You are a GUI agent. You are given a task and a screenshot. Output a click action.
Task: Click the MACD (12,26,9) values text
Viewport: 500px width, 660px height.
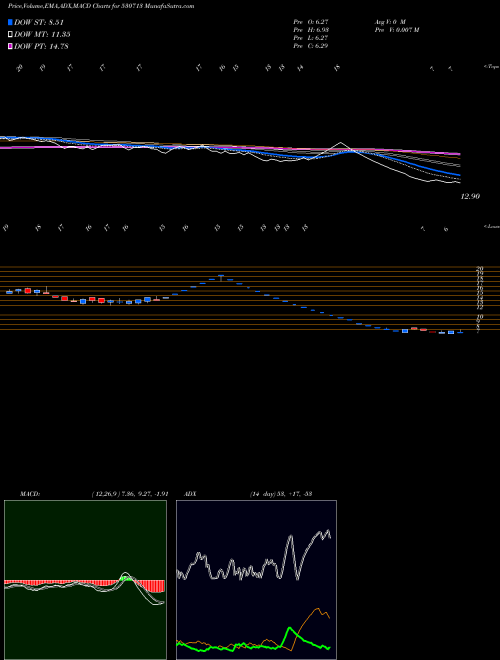130,494
